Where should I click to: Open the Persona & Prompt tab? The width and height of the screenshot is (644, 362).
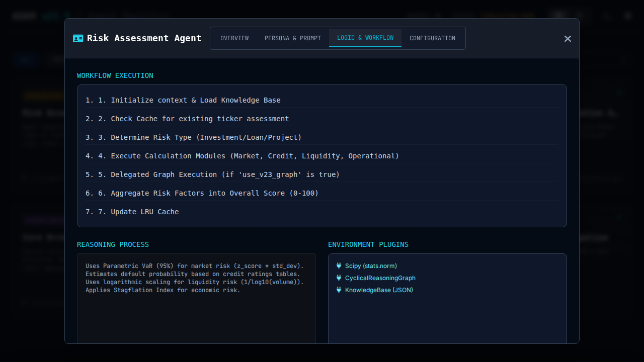click(x=293, y=38)
